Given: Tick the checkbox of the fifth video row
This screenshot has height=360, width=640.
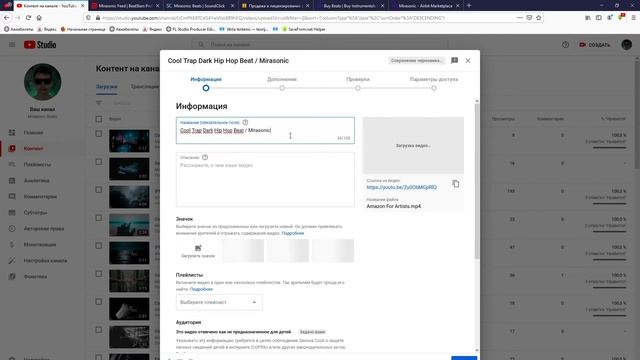Looking at the screenshot, I should (99, 245).
